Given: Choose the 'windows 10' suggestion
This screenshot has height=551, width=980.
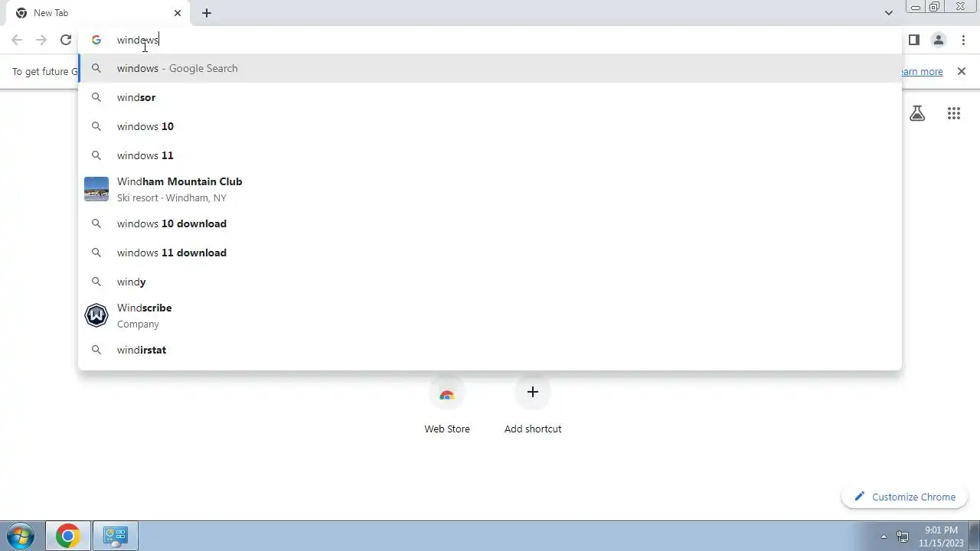Looking at the screenshot, I should [490, 126].
